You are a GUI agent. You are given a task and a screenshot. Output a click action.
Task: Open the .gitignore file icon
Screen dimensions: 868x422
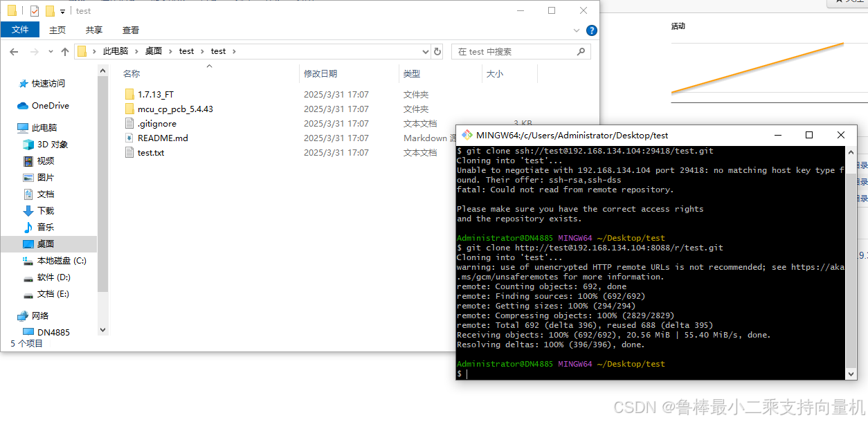click(129, 123)
